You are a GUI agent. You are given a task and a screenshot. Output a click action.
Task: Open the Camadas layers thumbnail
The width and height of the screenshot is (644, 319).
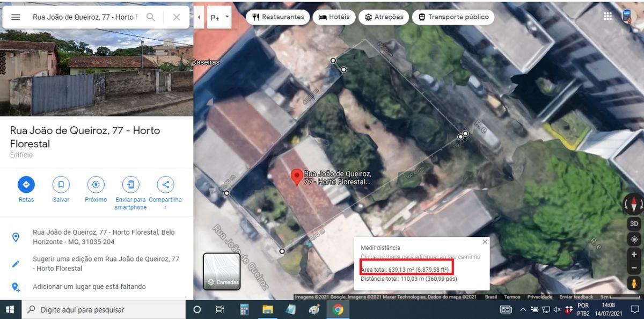pos(221,271)
